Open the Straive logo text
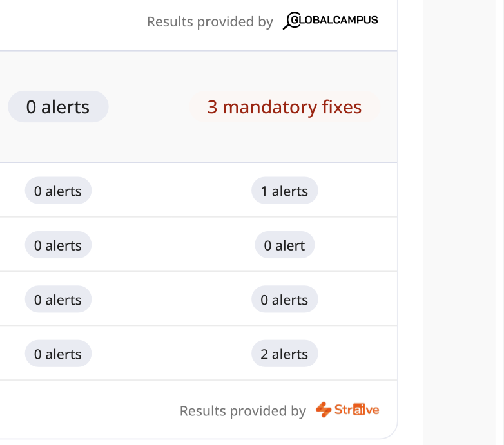The height and width of the screenshot is (445, 504). point(357,410)
